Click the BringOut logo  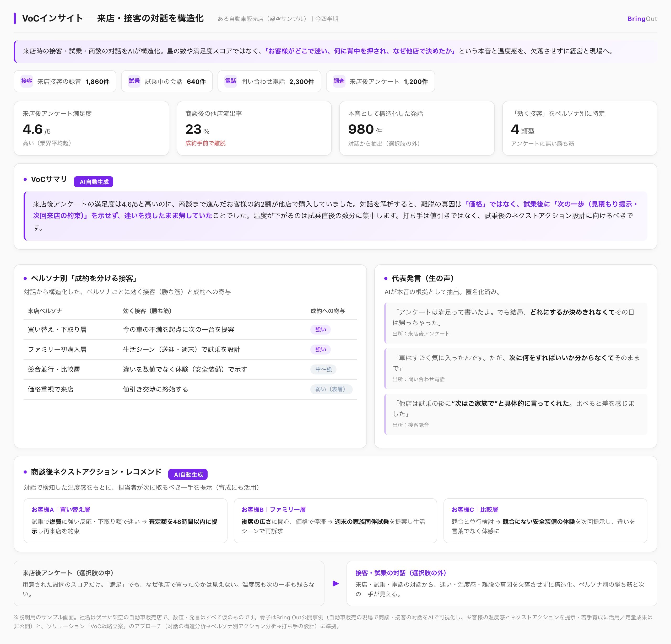(x=642, y=19)
